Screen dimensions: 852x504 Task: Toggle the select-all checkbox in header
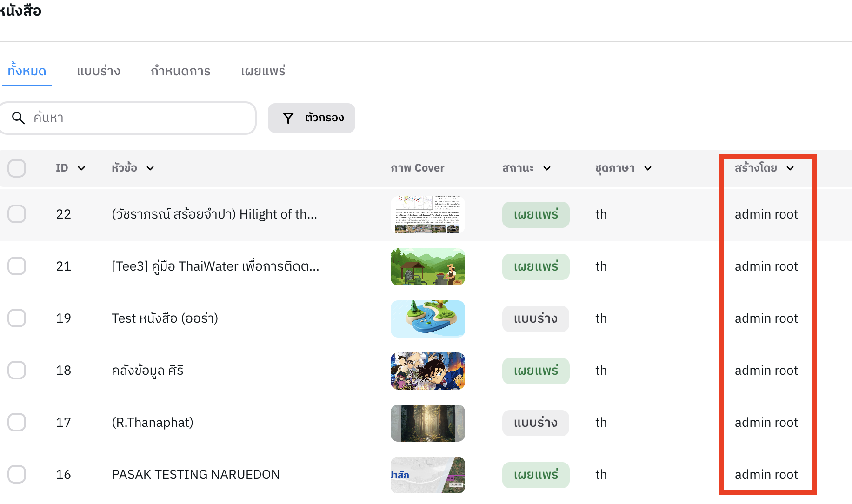point(17,168)
